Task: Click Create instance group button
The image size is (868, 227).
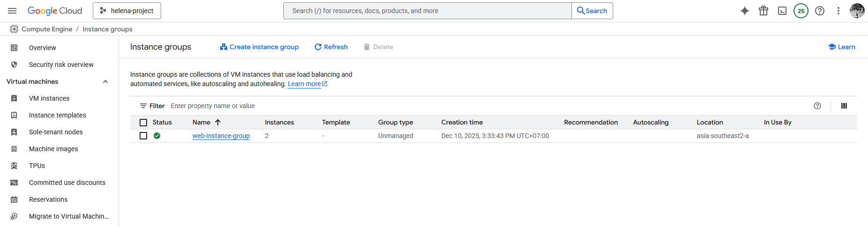Action: pos(259,47)
